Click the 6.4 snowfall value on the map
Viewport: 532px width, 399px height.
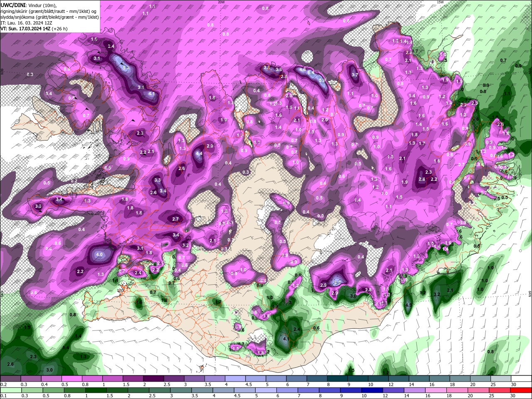coord(310,72)
